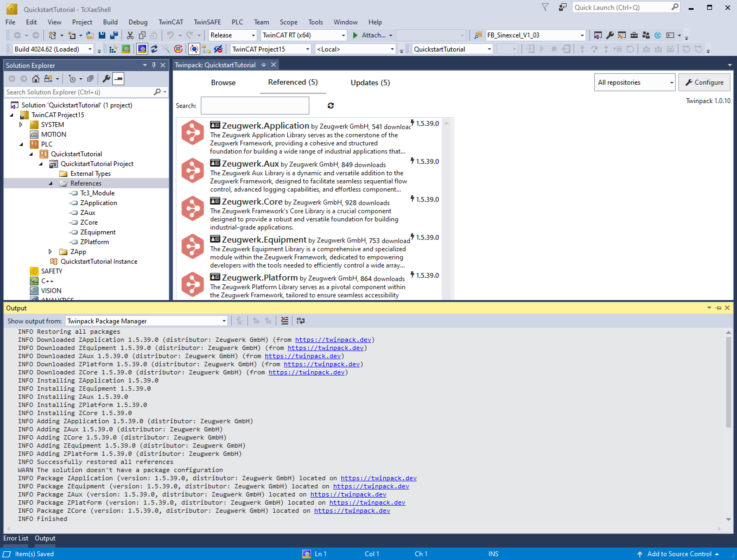This screenshot has height=560, width=737.
Task: Click the Cut scissors icon
Action: (x=130, y=35)
